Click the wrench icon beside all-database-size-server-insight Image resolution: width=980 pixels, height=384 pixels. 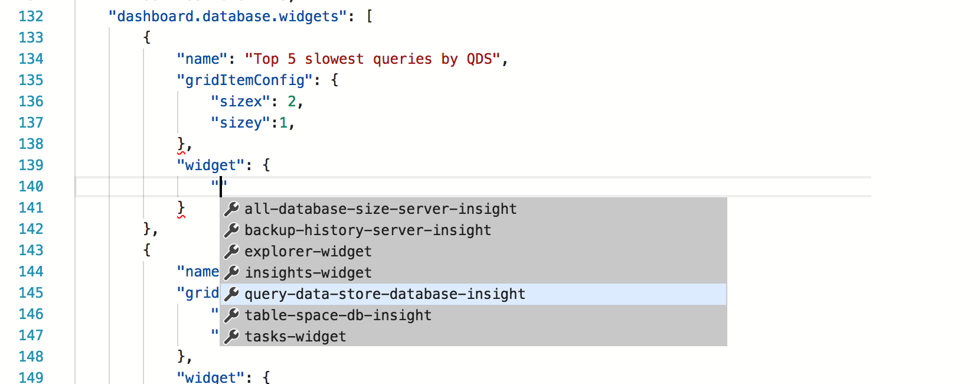(232, 209)
